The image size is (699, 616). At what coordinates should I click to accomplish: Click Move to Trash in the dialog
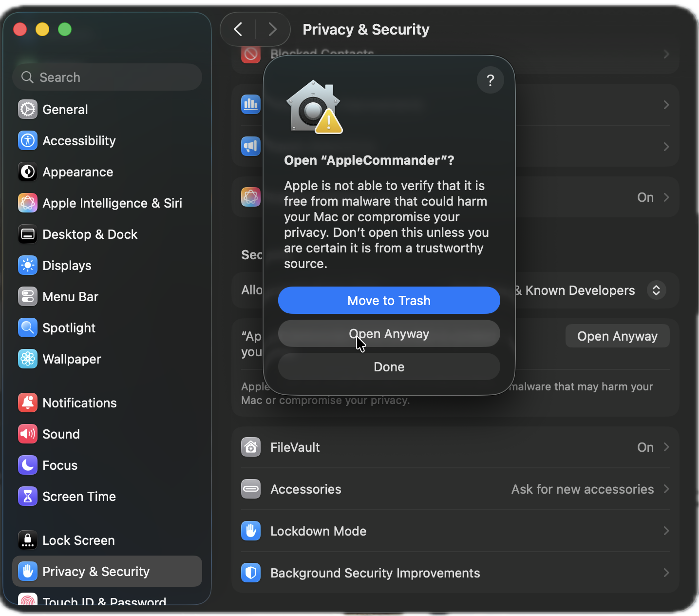point(389,300)
